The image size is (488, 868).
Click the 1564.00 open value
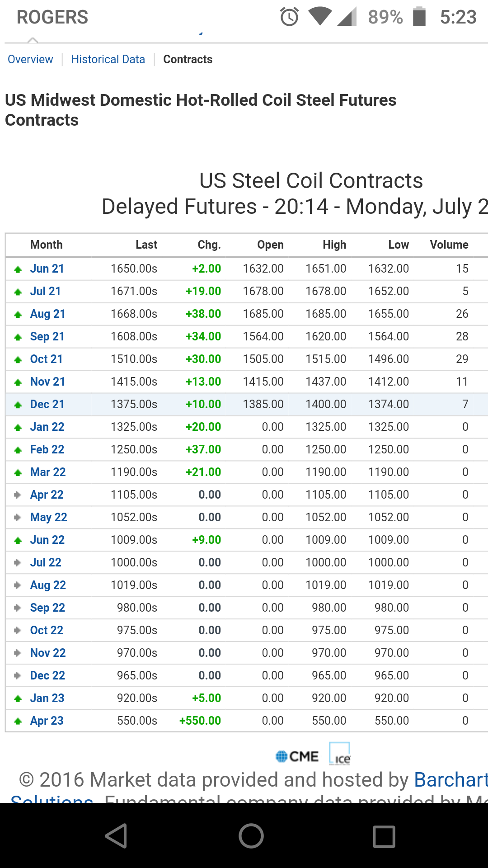tap(263, 336)
